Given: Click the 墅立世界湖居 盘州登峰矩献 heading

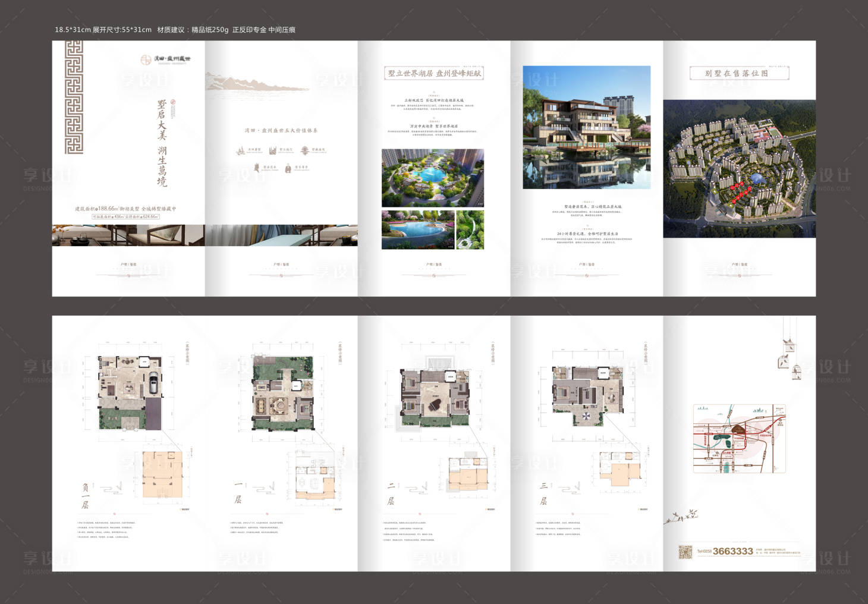Looking at the screenshot, I should point(434,73).
